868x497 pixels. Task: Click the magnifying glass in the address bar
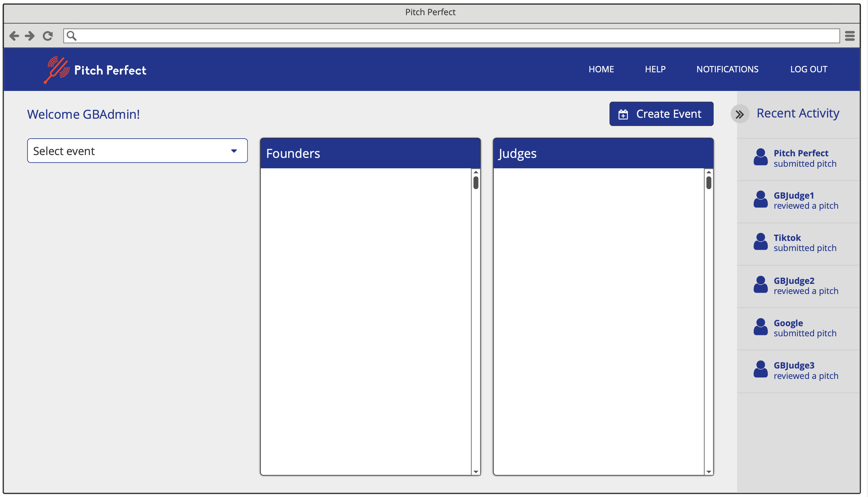coord(72,35)
